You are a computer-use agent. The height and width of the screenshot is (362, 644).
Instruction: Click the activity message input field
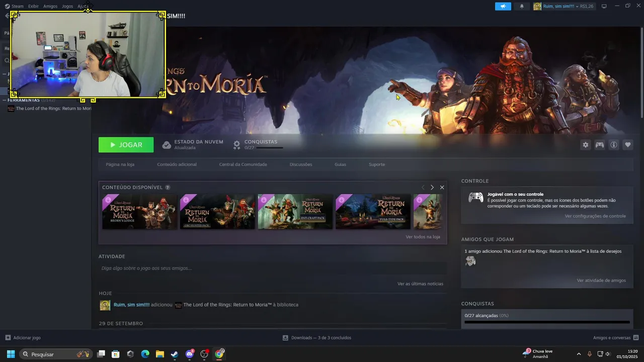(x=273, y=268)
